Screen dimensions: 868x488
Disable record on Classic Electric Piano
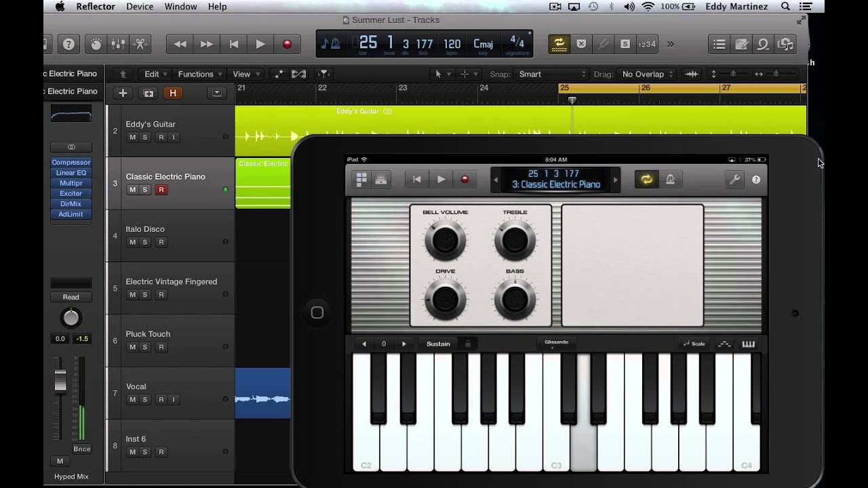tap(161, 190)
